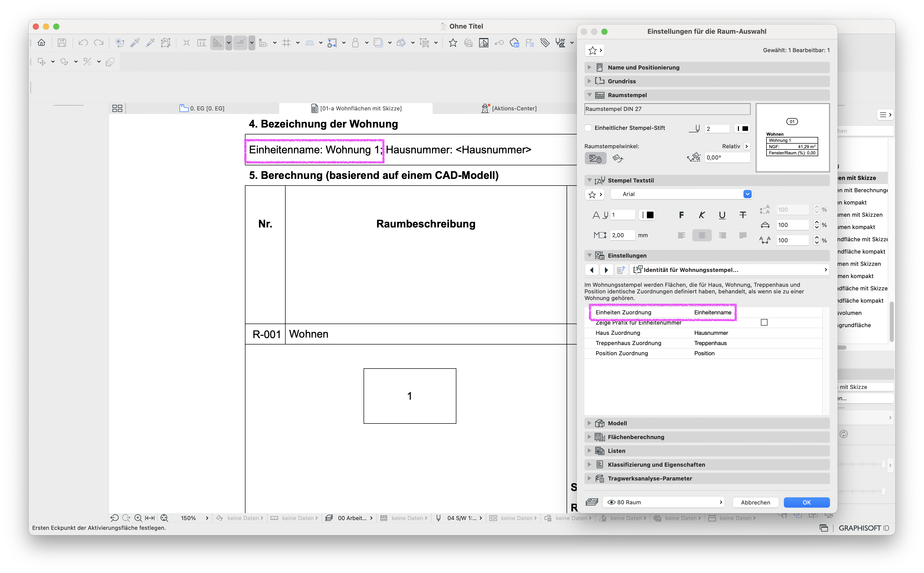Switch to 01-a Wohnflächen mit Skizze tab

click(x=356, y=108)
